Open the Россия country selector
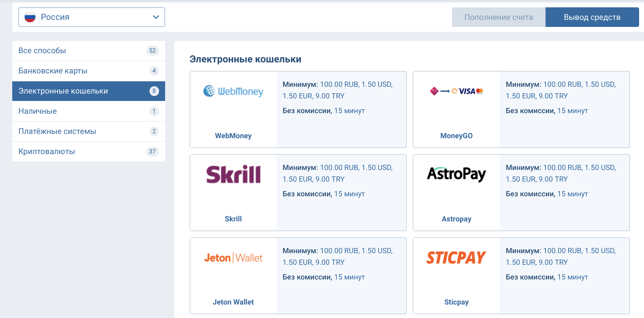This screenshot has width=644, height=318. [92, 17]
